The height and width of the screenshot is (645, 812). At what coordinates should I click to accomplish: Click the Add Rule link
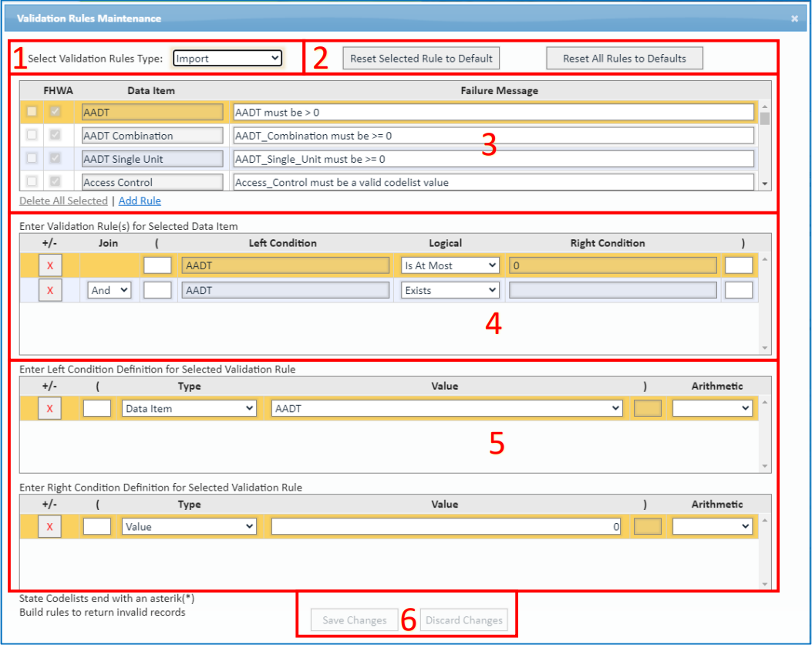140,201
